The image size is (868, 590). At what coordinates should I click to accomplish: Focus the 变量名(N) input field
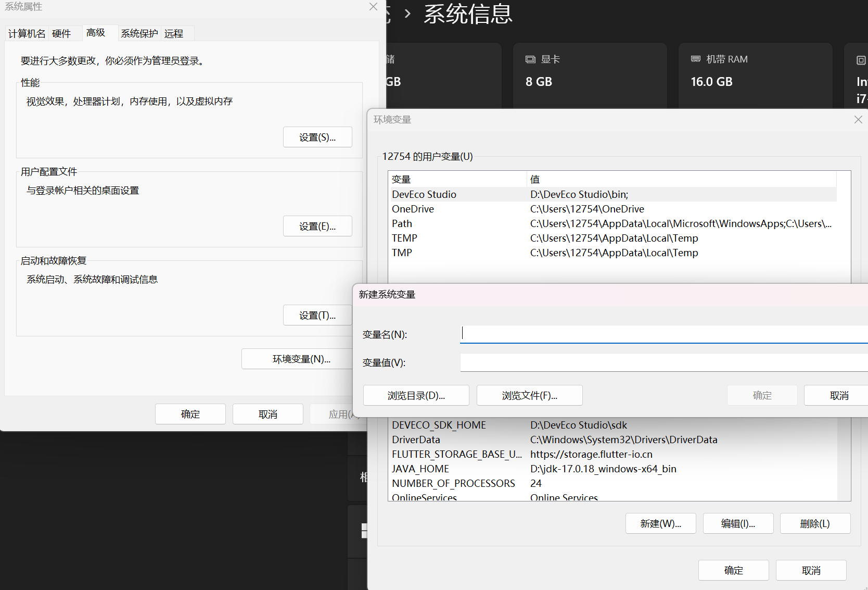point(664,334)
